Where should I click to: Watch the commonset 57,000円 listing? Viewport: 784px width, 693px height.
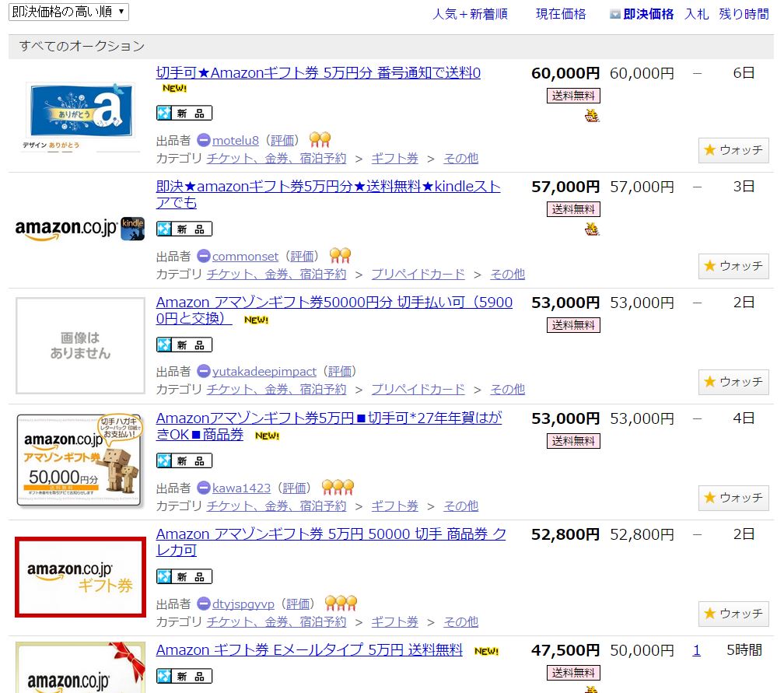733,266
